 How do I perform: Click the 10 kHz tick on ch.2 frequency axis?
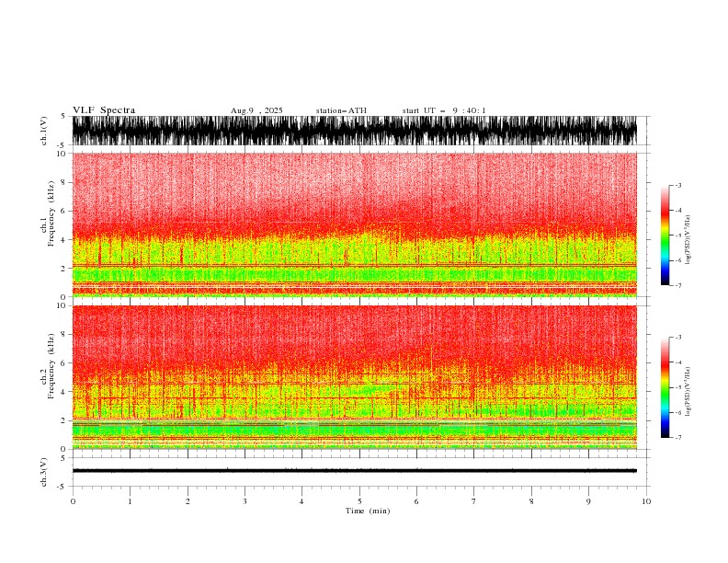point(61,305)
